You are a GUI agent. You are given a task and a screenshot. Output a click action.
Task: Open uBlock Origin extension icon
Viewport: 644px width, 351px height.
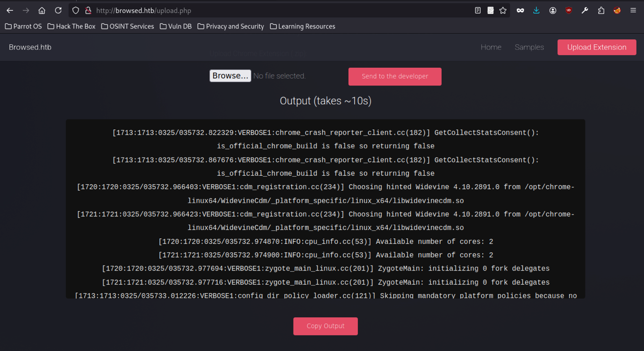tap(569, 10)
